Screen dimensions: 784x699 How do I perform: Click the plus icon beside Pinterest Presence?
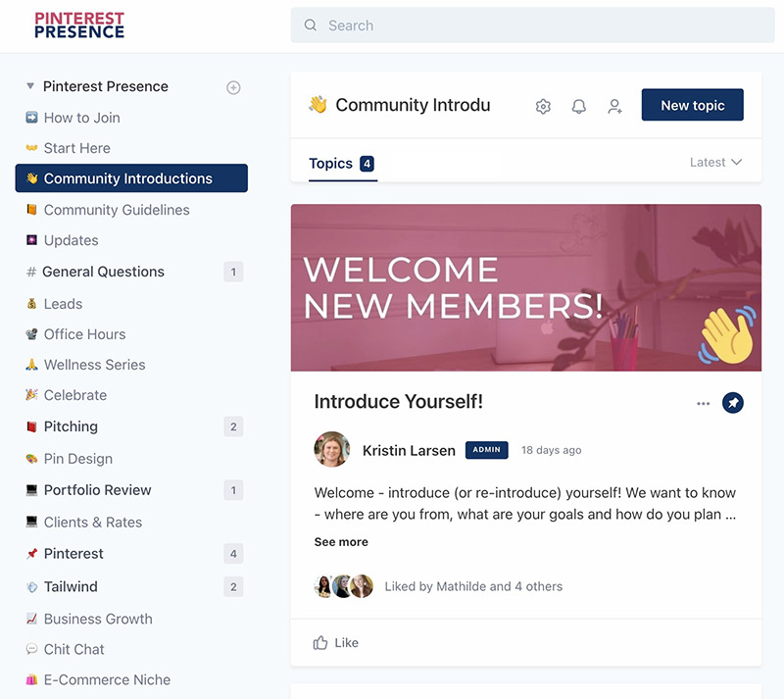[233, 87]
